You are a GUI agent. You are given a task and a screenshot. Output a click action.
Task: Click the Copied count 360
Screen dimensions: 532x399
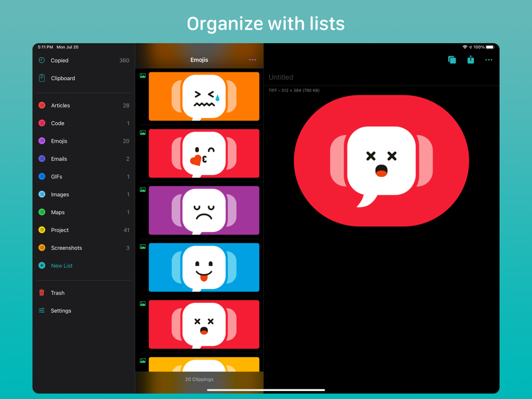(x=124, y=61)
